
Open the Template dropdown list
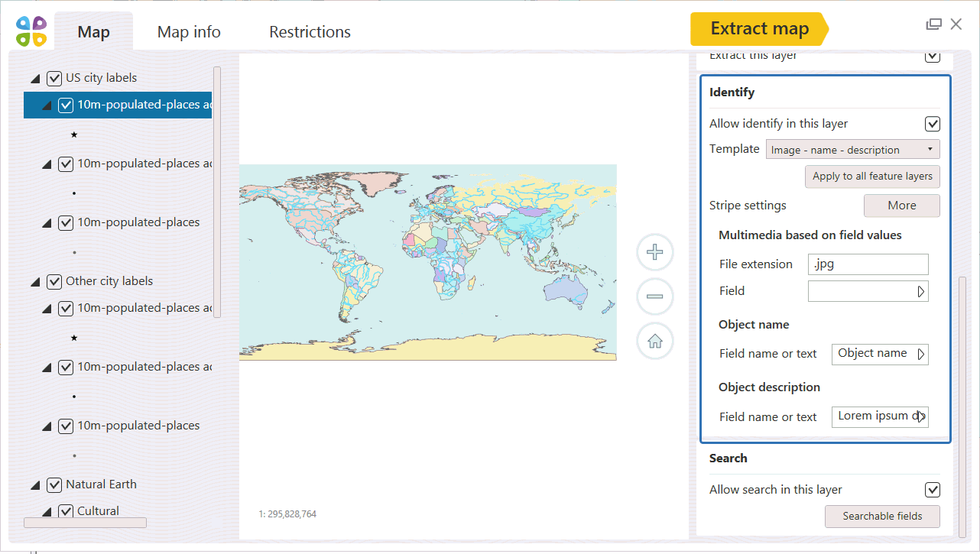point(852,150)
